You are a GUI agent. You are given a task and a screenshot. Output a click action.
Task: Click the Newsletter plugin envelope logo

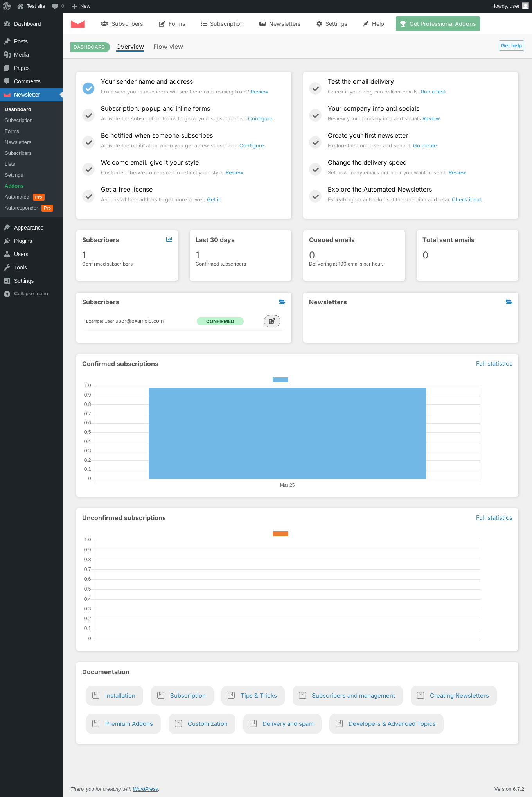click(x=78, y=24)
